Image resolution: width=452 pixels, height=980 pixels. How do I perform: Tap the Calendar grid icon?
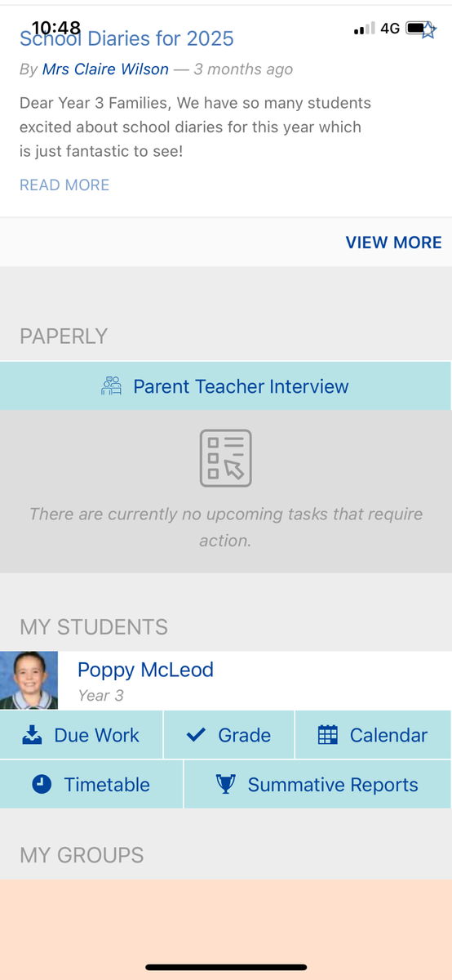[x=327, y=735]
